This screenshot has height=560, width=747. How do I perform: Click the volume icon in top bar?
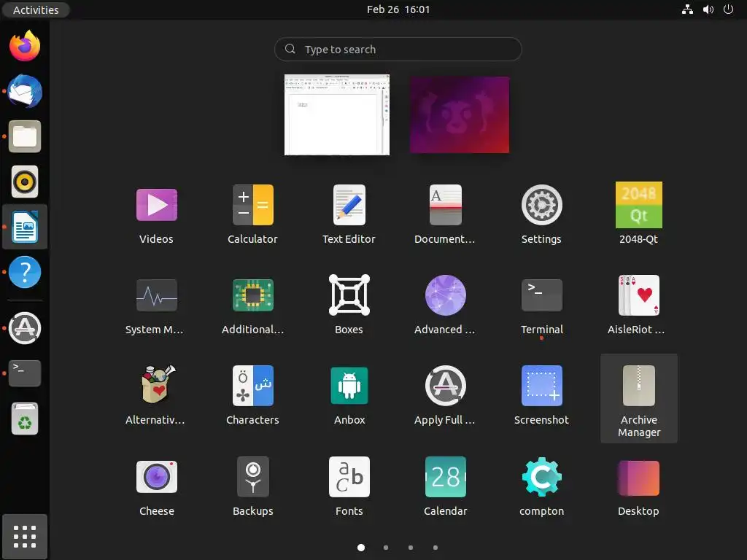click(x=708, y=9)
